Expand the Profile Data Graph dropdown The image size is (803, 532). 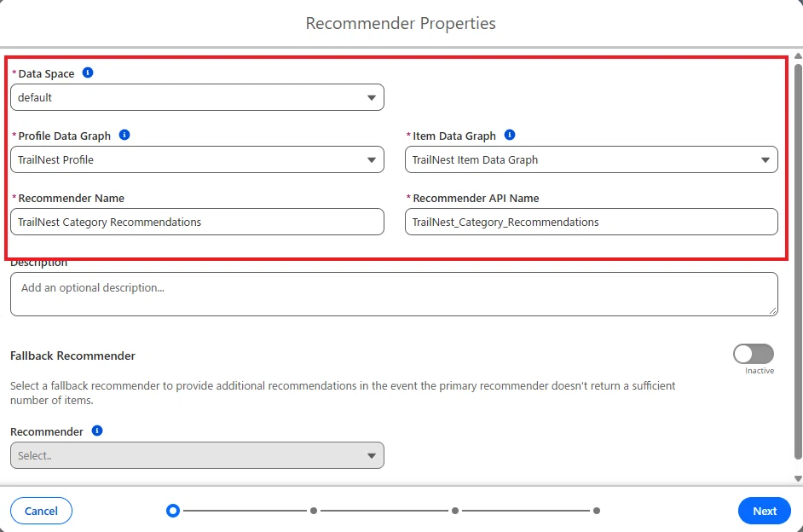[197, 159]
